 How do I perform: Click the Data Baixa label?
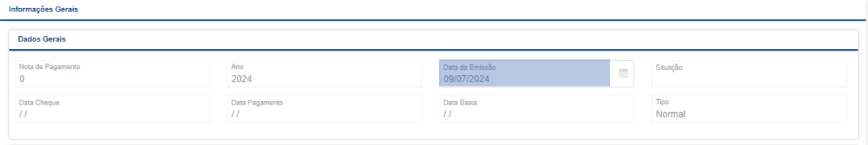pos(460,103)
